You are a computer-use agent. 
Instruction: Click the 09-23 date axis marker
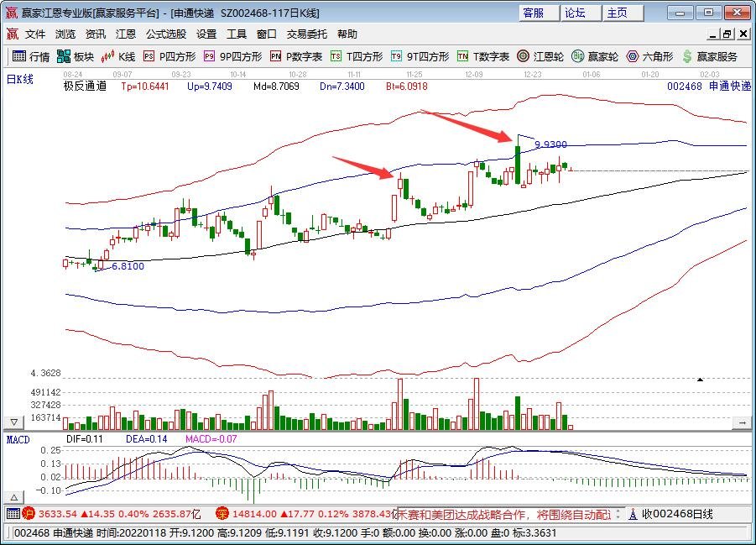pyautogui.click(x=180, y=75)
